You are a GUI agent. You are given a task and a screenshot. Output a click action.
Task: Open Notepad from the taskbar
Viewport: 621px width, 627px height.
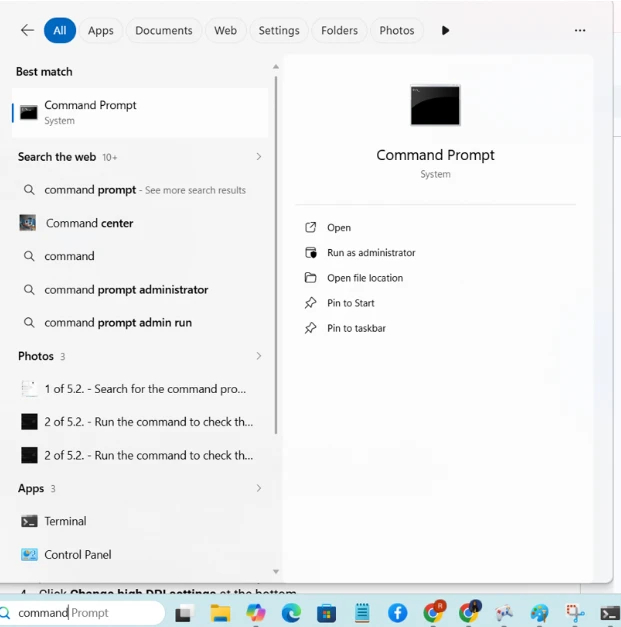click(x=362, y=613)
